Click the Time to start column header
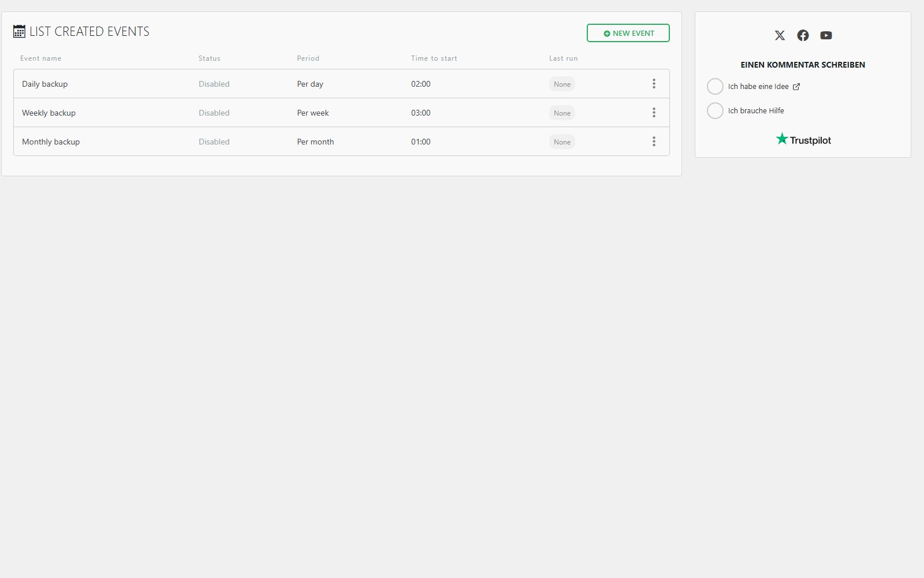Image resolution: width=924 pixels, height=578 pixels. click(x=434, y=58)
